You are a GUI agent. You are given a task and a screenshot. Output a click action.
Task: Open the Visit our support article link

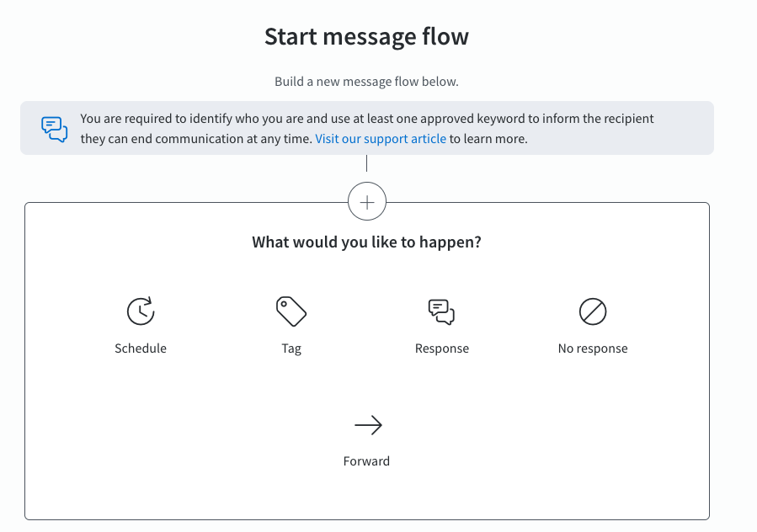click(380, 138)
